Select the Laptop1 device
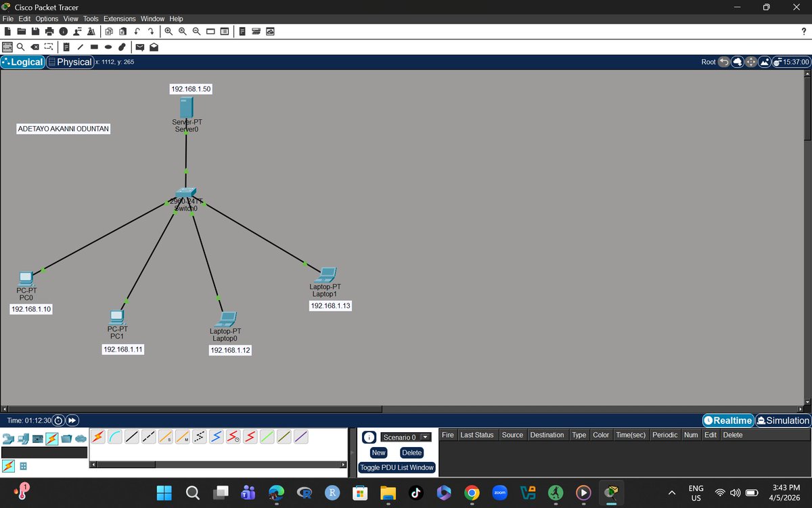The image size is (812, 508). coord(325,275)
